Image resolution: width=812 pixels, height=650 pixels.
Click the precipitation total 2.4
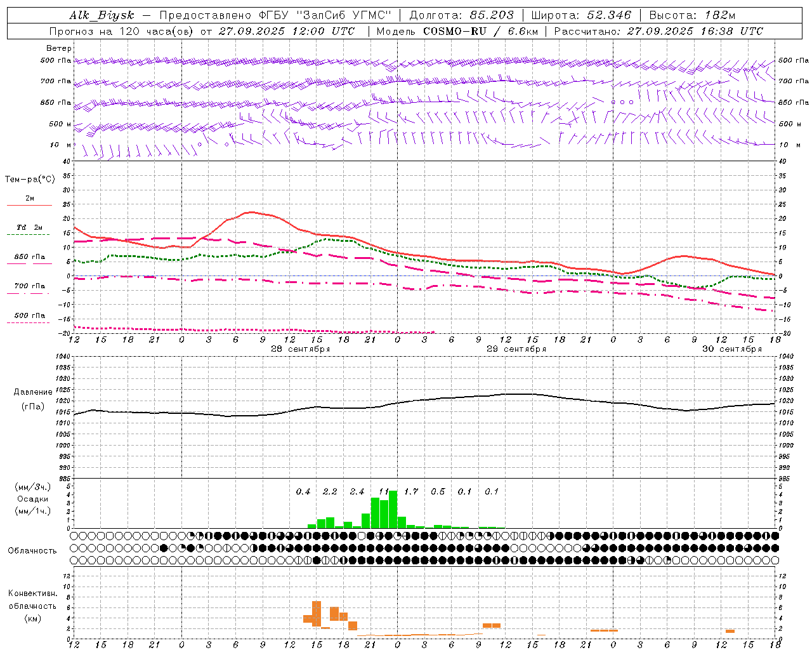(x=357, y=492)
